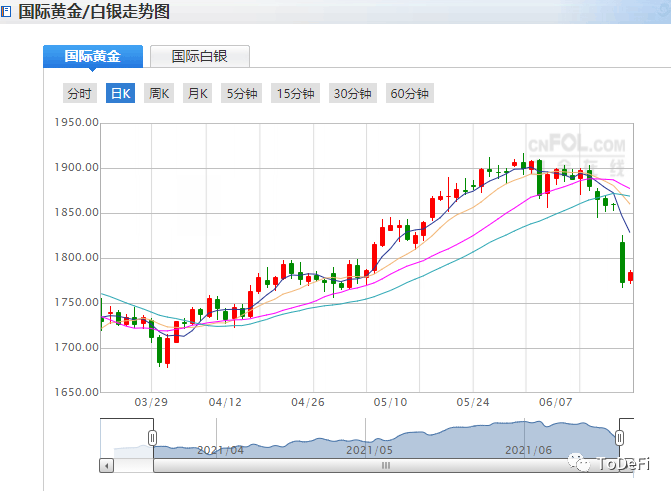Select the 周K chart view

click(x=159, y=93)
